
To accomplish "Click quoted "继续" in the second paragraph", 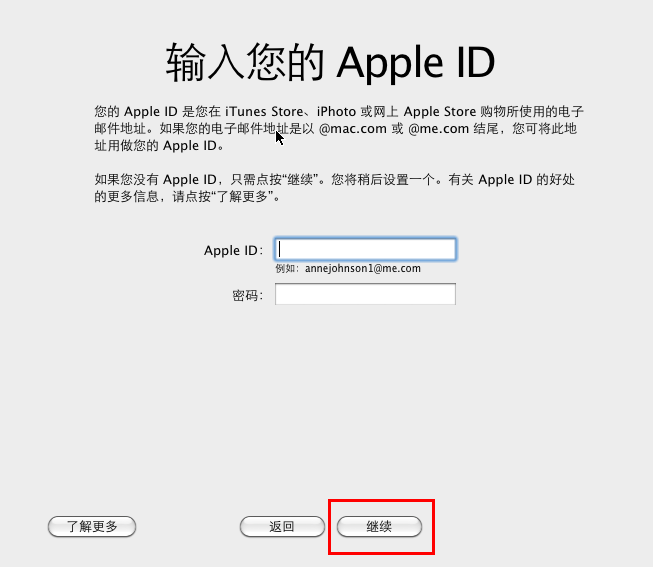I will (x=300, y=180).
